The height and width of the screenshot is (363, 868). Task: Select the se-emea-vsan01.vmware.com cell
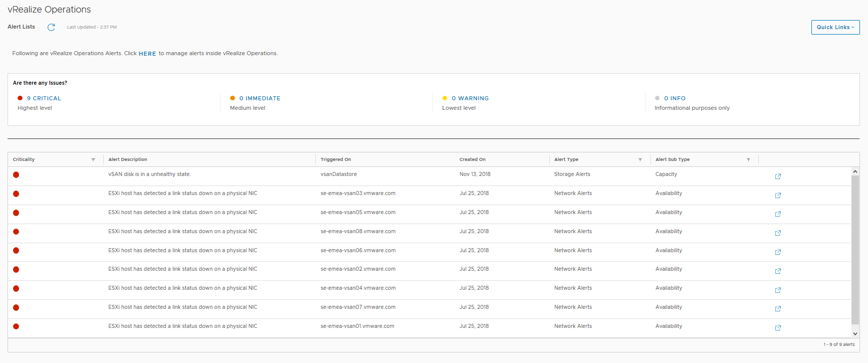pyautogui.click(x=357, y=326)
